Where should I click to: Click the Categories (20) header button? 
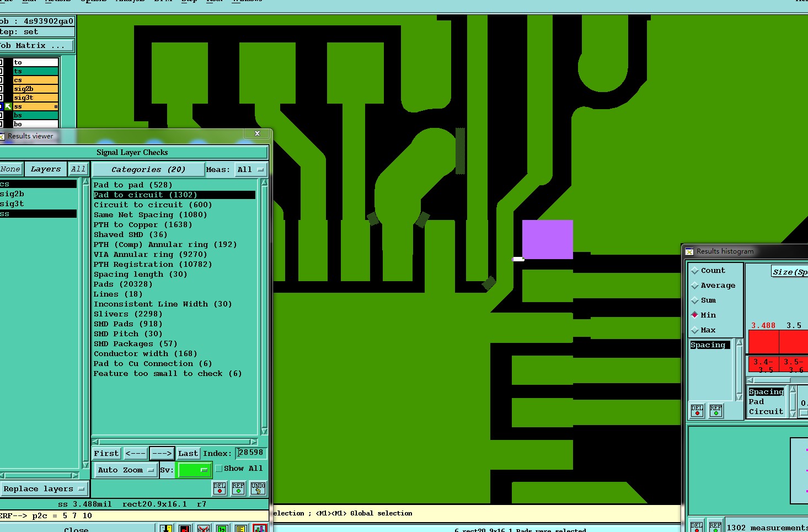pyautogui.click(x=148, y=170)
